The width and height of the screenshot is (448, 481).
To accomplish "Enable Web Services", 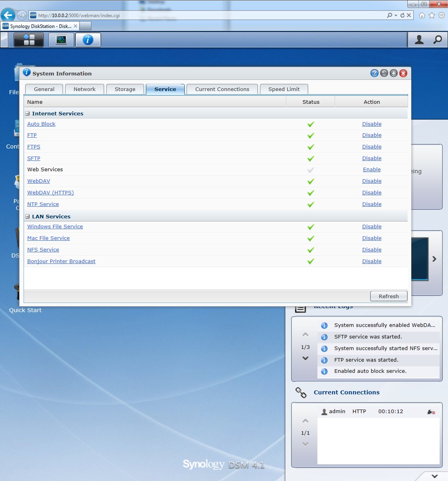I will 372,170.
